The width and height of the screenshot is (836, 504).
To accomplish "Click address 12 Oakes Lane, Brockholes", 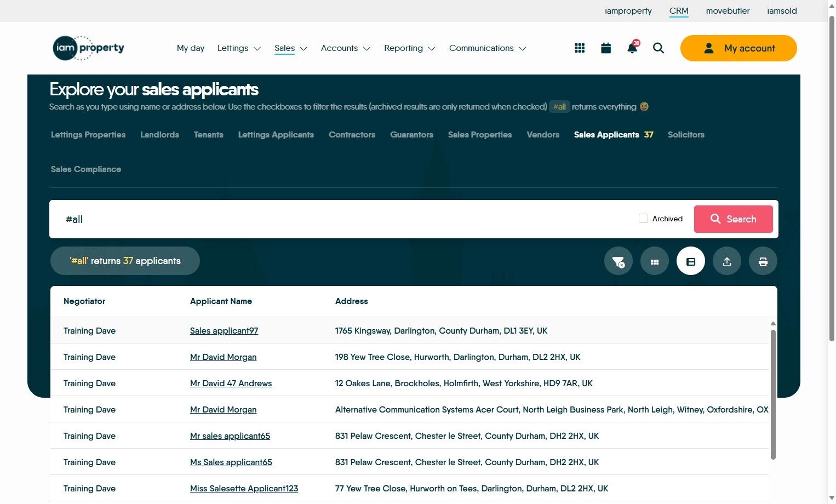I will (x=464, y=383).
